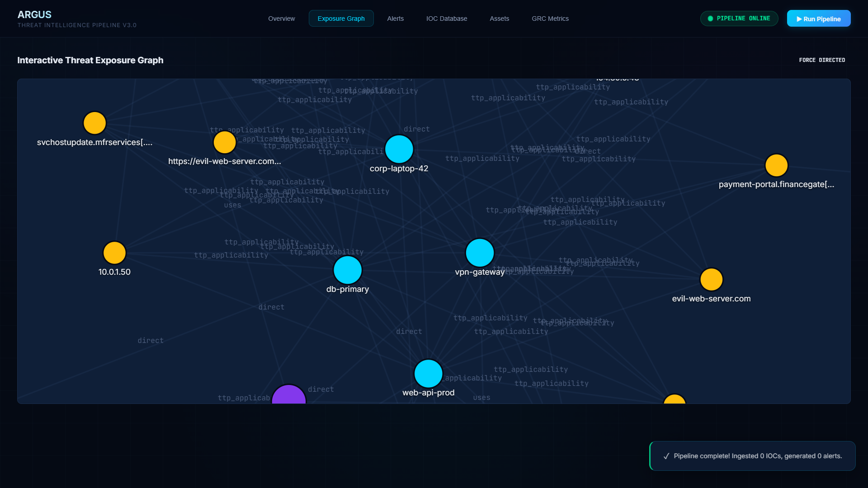Click the green status dot indicator

click(710, 19)
